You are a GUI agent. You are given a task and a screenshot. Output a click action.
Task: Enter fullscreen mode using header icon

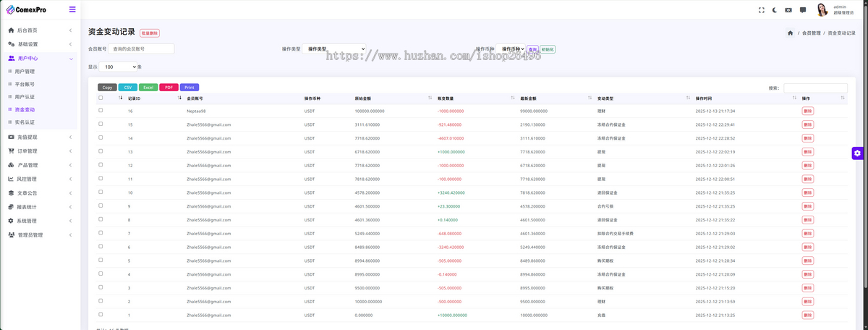click(x=761, y=10)
